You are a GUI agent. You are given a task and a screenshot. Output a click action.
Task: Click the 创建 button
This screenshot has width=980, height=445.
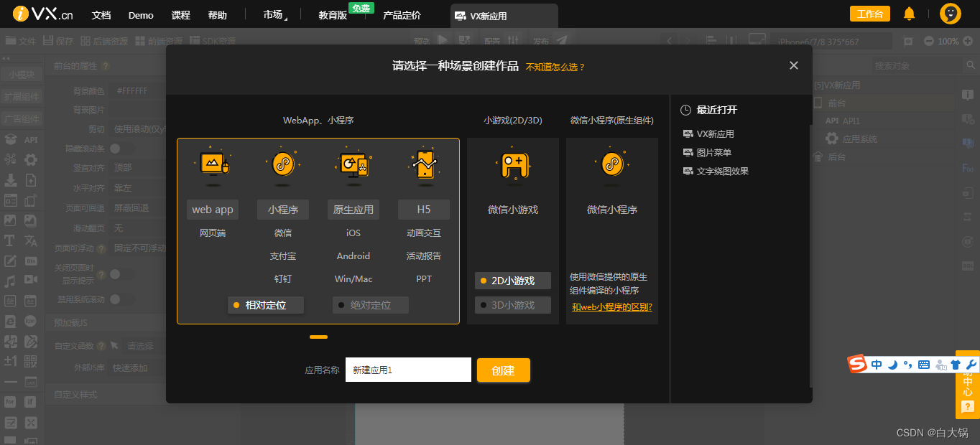click(504, 370)
